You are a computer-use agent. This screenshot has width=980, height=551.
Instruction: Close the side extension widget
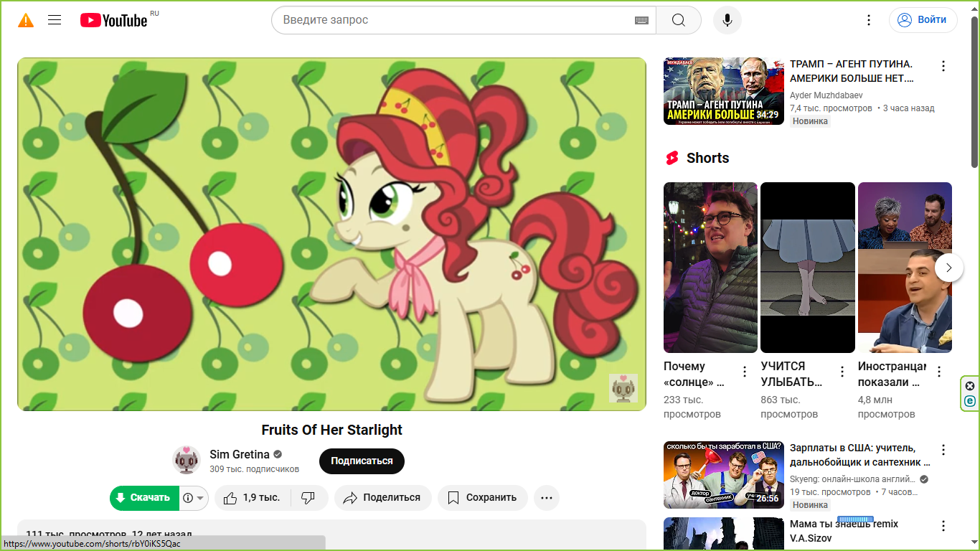click(970, 386)
